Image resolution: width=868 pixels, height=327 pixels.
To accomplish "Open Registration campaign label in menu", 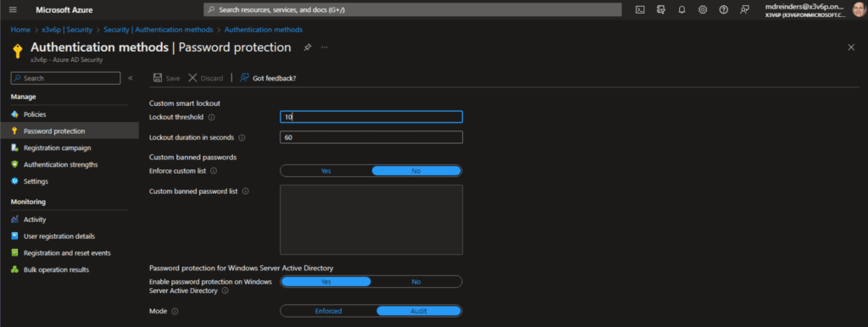I will click(58, 147).
